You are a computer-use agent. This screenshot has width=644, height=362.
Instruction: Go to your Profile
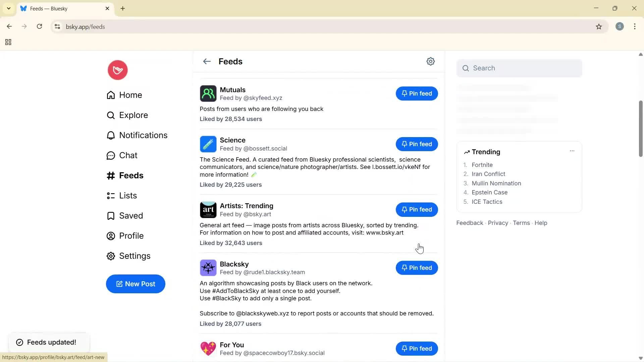coord(131,236)
